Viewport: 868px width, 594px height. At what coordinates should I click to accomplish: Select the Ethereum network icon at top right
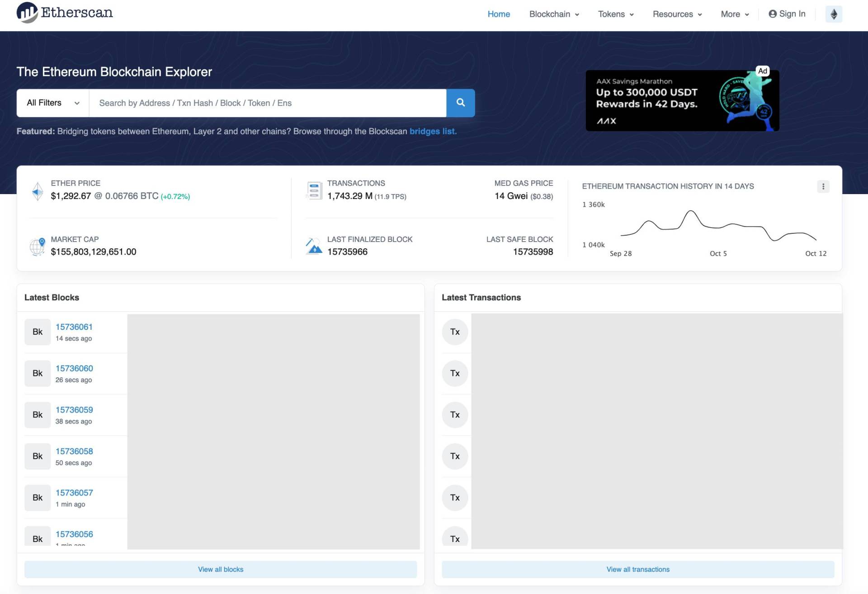(x=834, y=14)
